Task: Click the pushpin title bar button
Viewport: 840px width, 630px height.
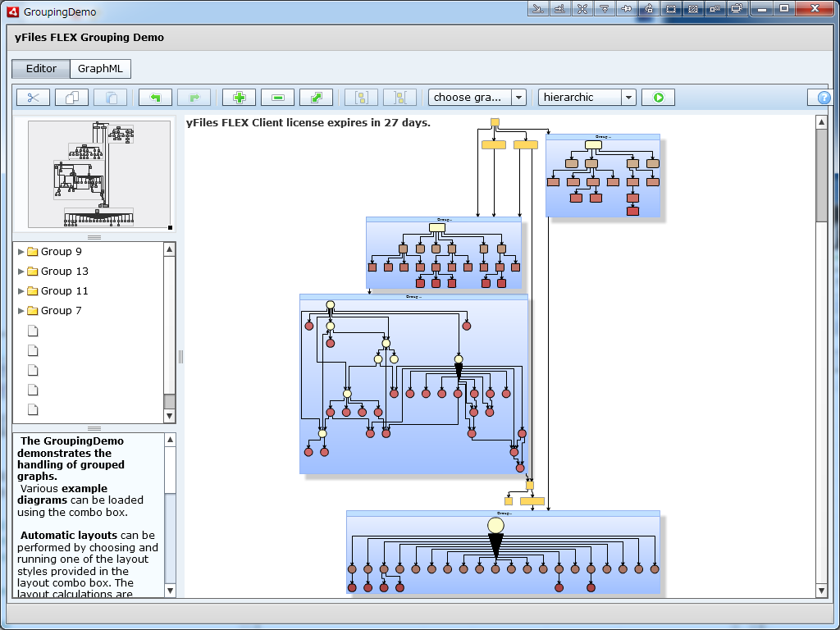Action: pos(627,8)
